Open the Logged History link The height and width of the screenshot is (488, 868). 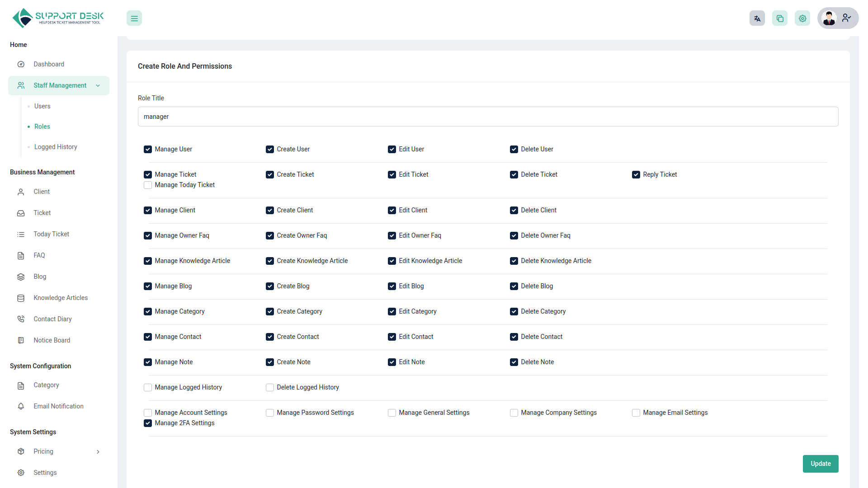click(55, 147)
